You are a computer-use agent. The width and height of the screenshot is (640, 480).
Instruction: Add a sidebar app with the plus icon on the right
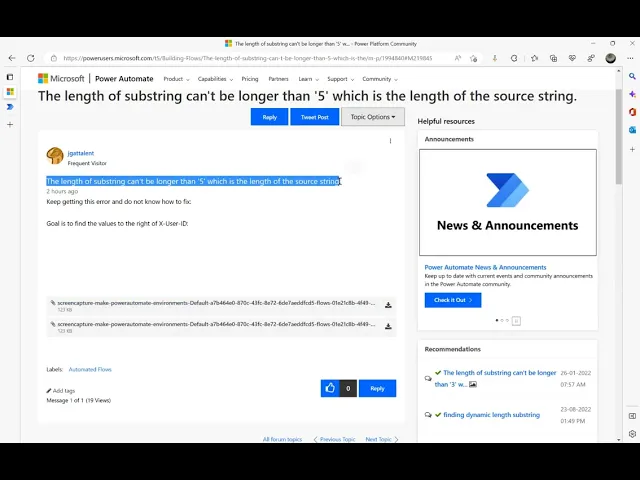point(632,149)
